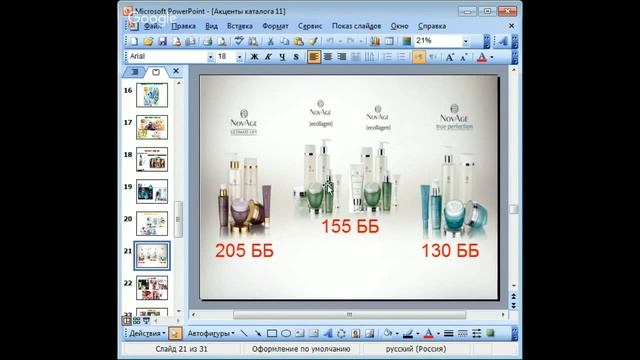The image size is (640, 360).
Task: Run the spelling check
Action: click(x=239, y=41)
